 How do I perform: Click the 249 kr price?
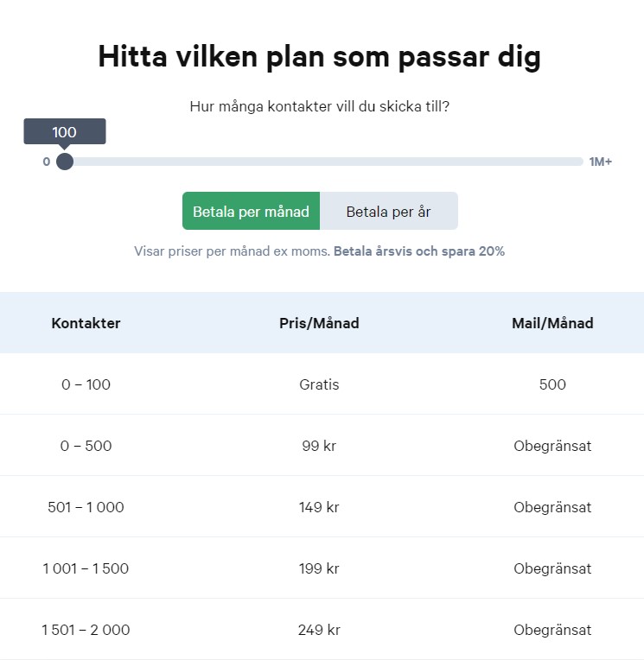tap(319, 630)
